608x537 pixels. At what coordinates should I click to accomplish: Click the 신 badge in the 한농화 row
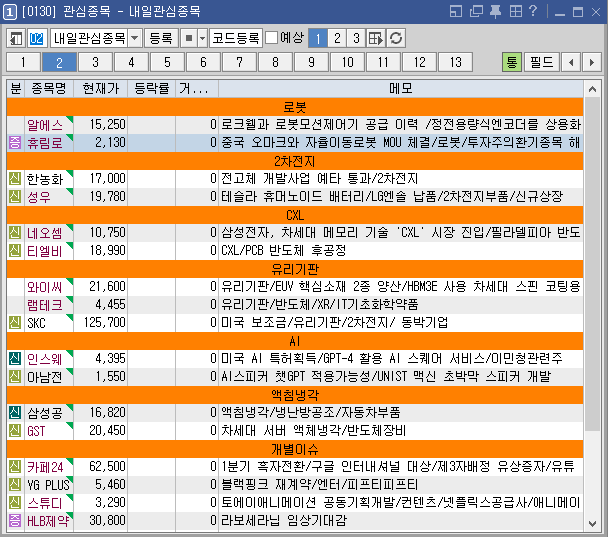15,178
